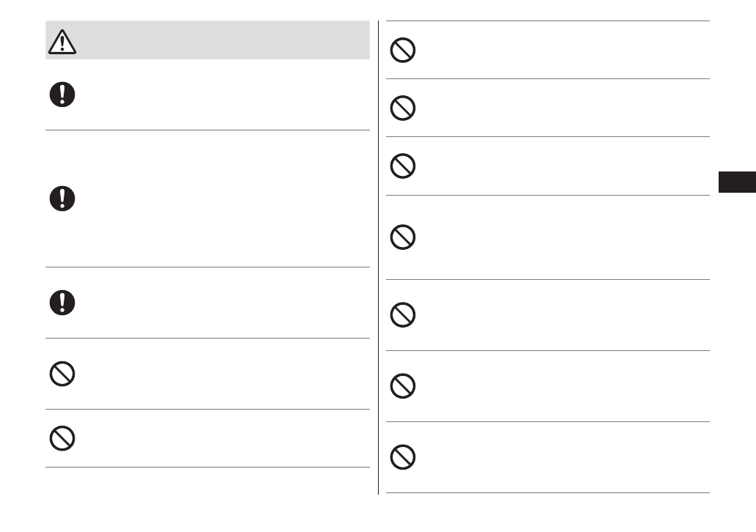756x532 pixels.
Task: Click the second prohibition icon in right column
Action: pos(404,108)
